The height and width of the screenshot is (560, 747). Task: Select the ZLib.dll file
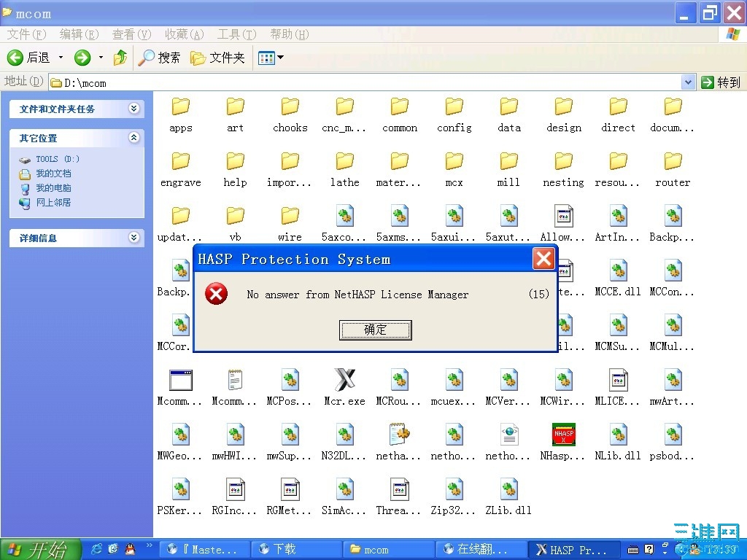508,489
